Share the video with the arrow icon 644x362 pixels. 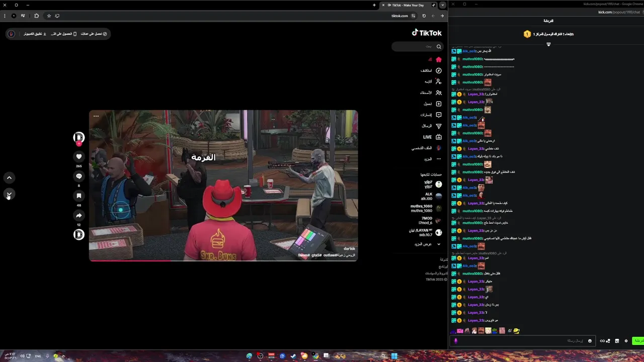79,215
